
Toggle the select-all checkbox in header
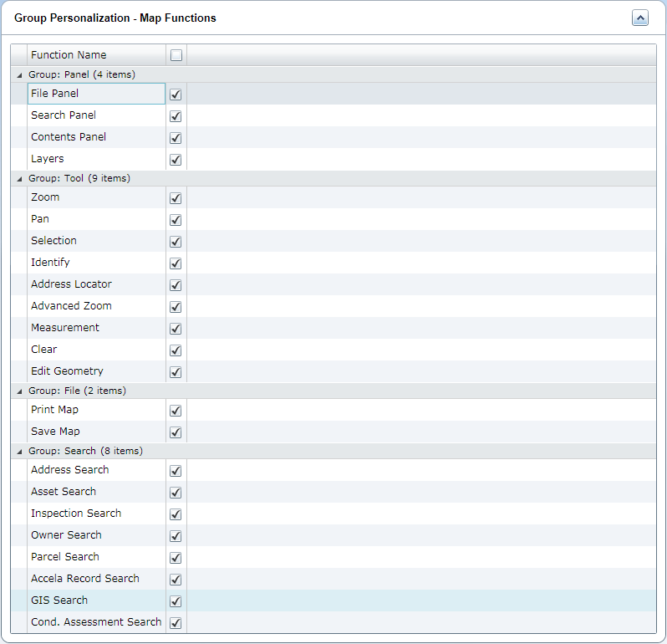[176, 55]
